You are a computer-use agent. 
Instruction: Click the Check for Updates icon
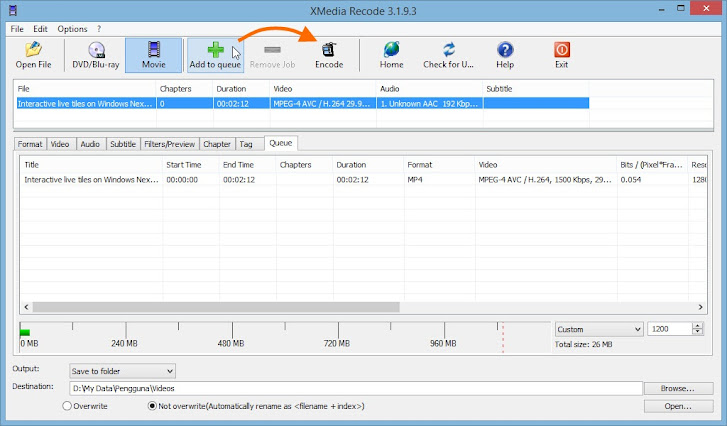pyautogui.click(x=448, y=50)
